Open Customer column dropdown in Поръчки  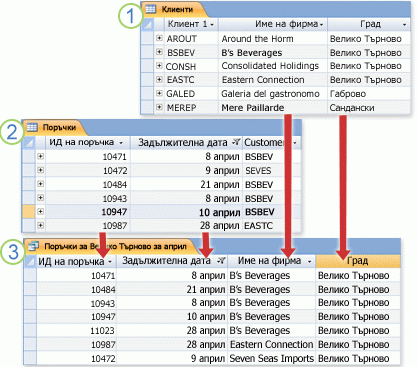[295, 143]
